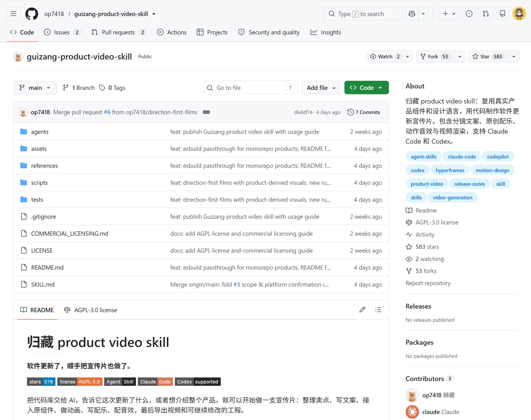Viewport: 531px width, 420px height.
Task: Open the README outline list icon
Action: coord(378,310)
